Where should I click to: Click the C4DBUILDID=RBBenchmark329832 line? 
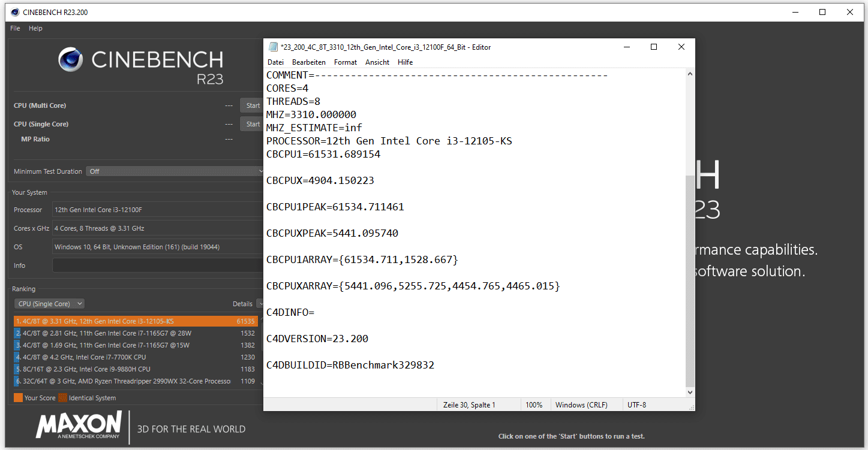(350, 365)
